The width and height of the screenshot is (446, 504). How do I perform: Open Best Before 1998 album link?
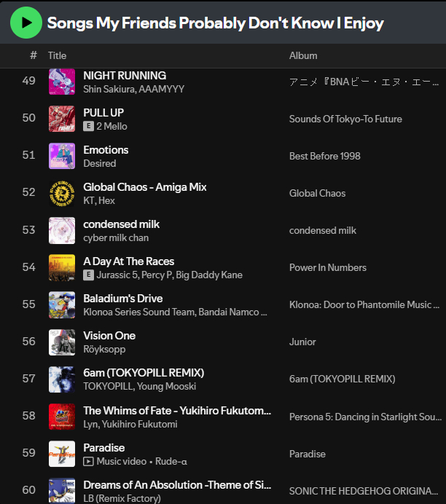point(324,156)
